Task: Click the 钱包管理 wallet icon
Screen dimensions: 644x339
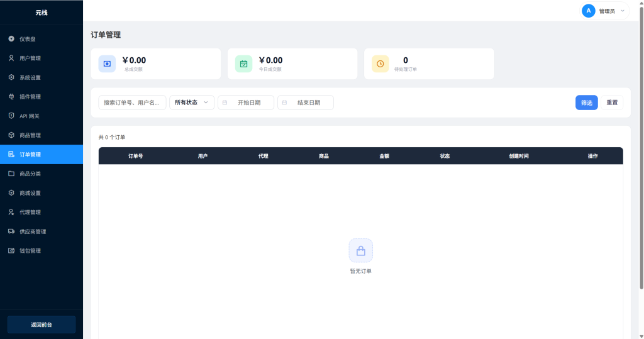Action: click(x=11, y=251)
